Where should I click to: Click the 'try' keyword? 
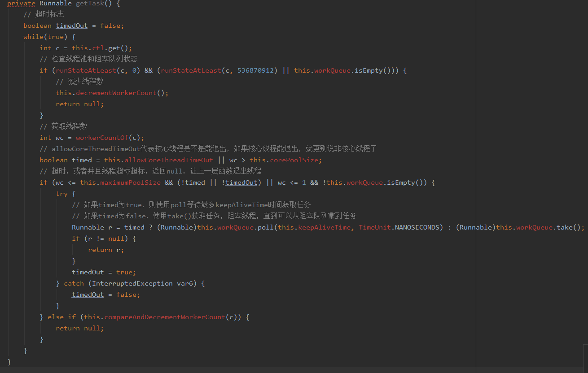tap(61, 194)
